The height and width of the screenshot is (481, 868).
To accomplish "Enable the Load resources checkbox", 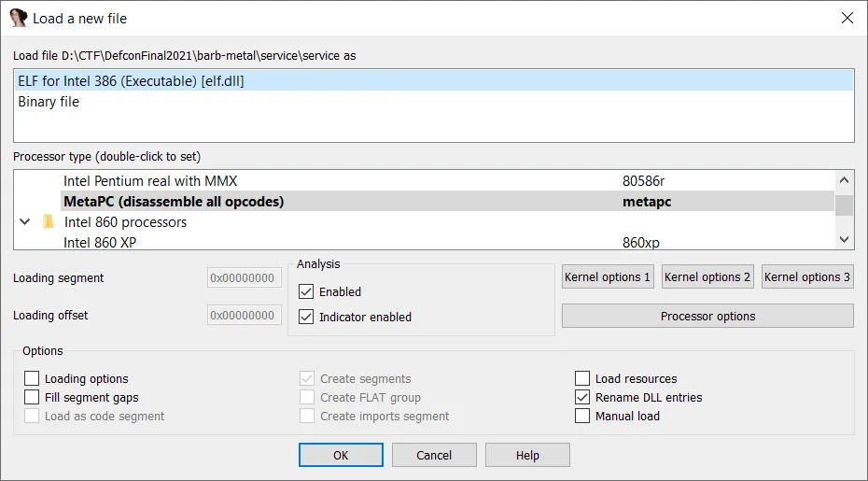I will [x=582, y=379].
